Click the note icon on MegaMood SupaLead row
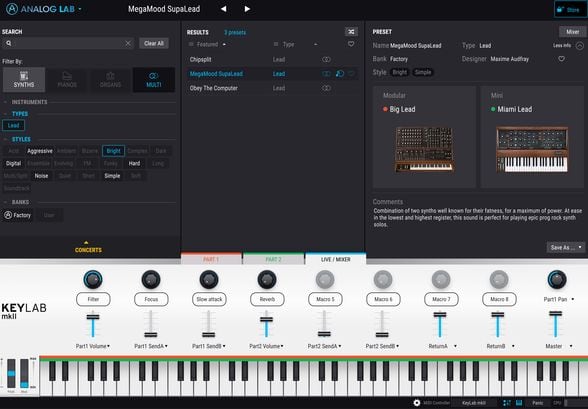588x409 pixels. click(340, 74)
